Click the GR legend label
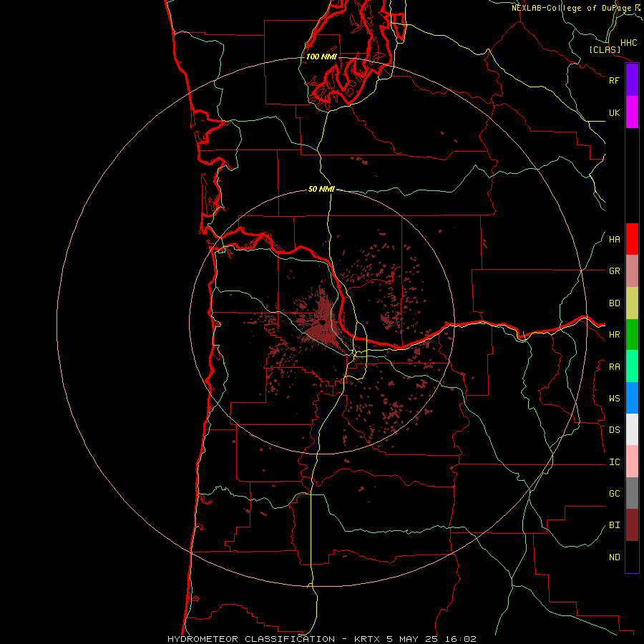 coord(614,271)
